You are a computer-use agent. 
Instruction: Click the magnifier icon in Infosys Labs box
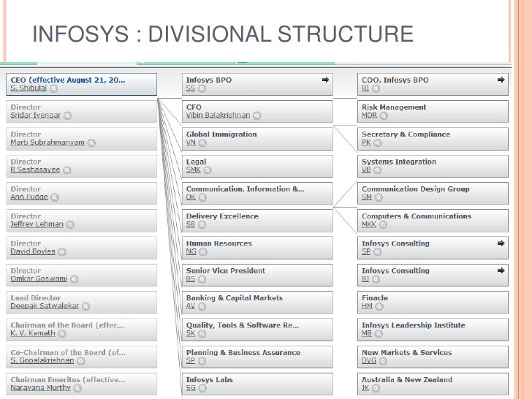[202, 388]
